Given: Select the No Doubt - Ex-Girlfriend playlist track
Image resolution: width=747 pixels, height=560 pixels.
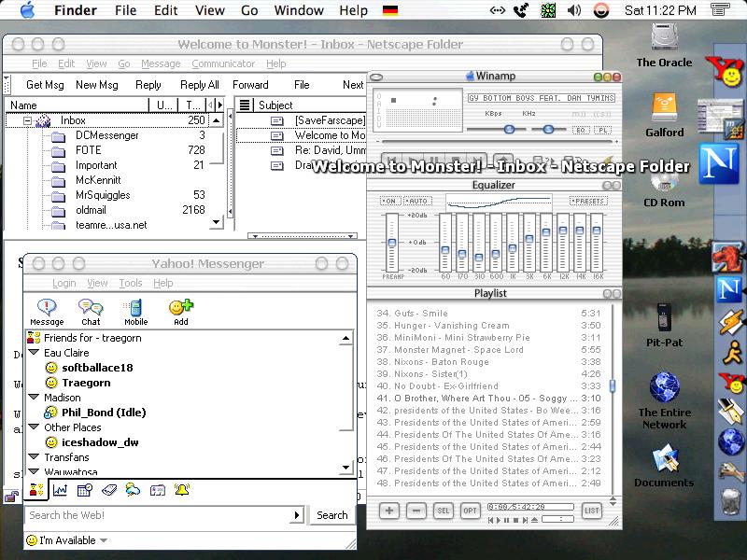Looking at the screenshot, I should (488, 385).
